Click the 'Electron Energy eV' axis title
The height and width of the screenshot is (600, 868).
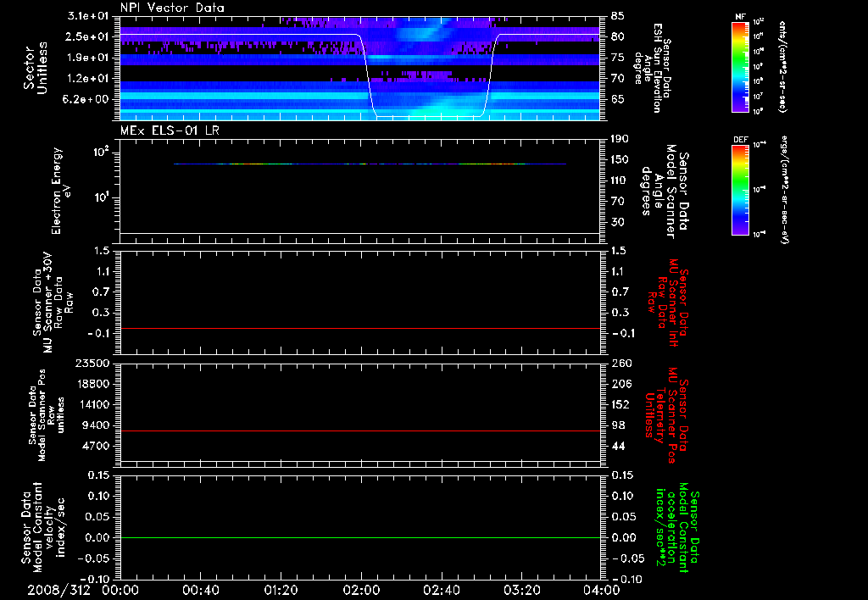pyautogui.click(x=60, y=191)
